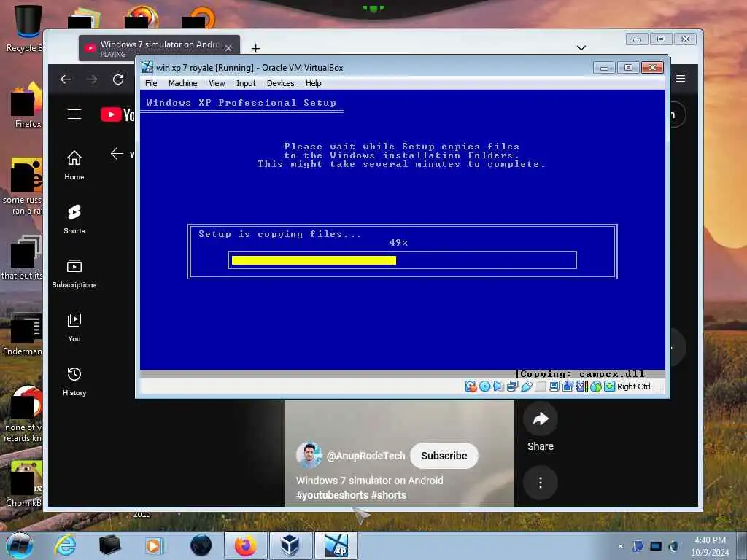
Task: Click the mouse integration indicator in VirtualBox
Action: click(x=595, y=386)
